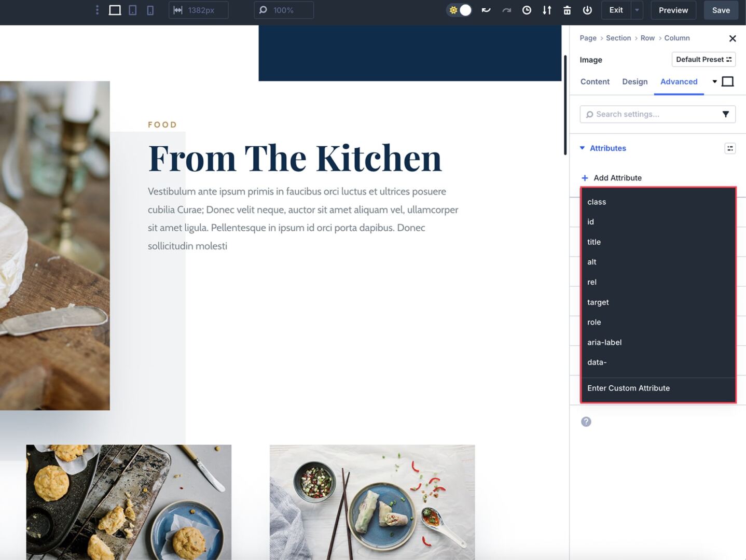Open the Attributes group preset icon
This screenshot has width=746, height=560.
click(730, 148)
